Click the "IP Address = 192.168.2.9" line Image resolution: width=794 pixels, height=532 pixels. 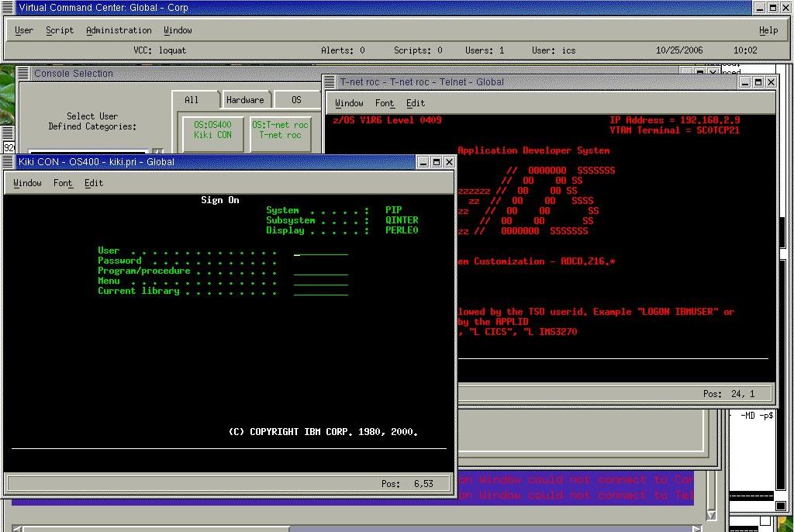coord(675,120)
